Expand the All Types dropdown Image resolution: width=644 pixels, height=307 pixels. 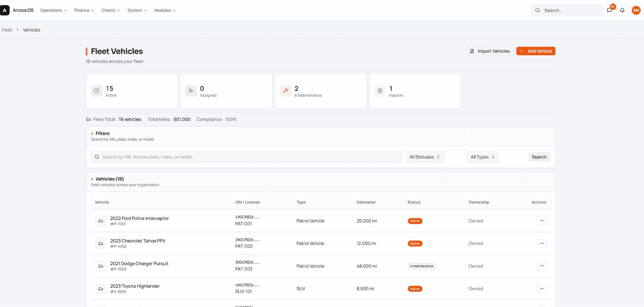(483, 157)
